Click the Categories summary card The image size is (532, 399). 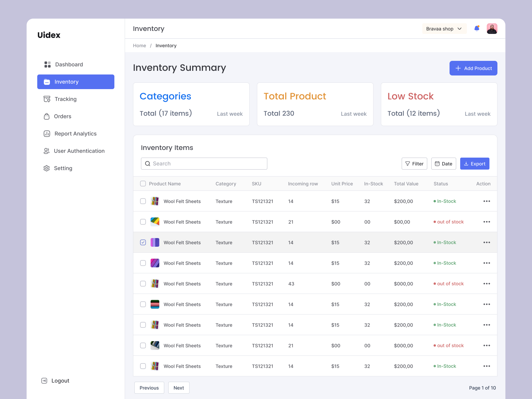(x=191, y=104)
